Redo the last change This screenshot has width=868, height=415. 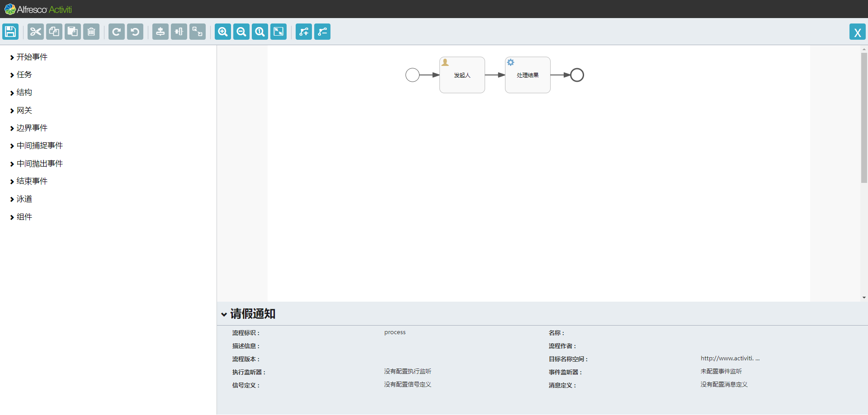(116, 32)
